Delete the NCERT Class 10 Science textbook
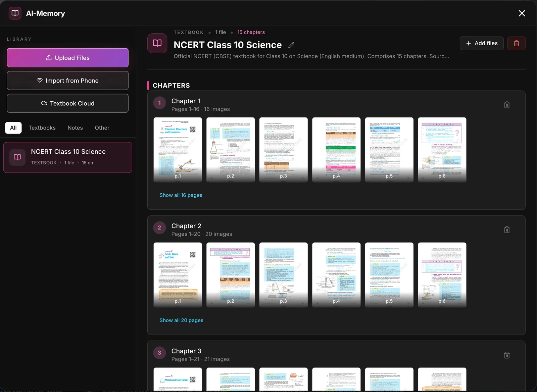 tap(516, 43)
